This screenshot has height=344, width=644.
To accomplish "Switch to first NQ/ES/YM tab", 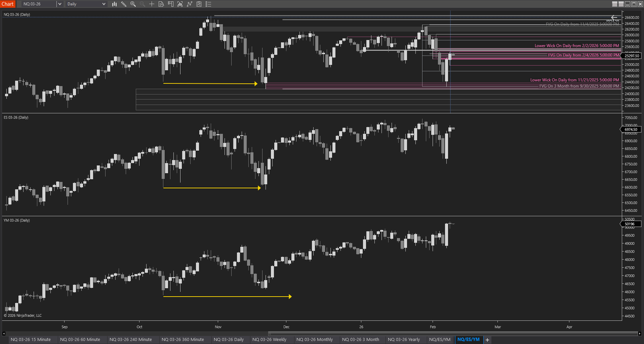I will (x=440, y=340).
